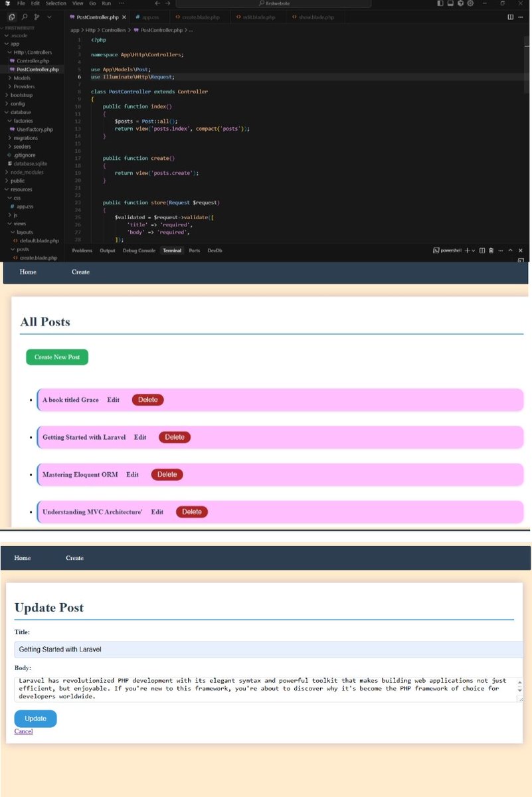Click Create in the Update Post navbar
Image resolution: width=532 pixels, height=797 pixels.
pyautogui.click(x=75, y=558)
